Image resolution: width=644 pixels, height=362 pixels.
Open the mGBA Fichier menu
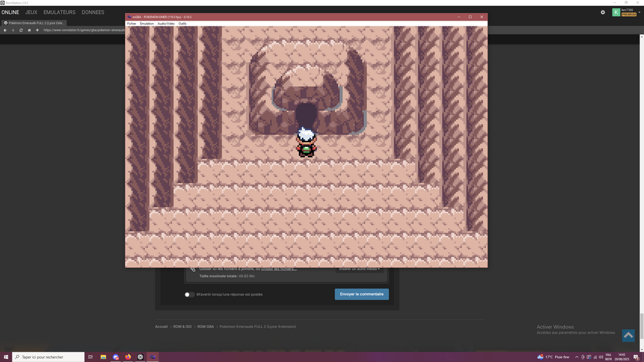click(131, 23)
